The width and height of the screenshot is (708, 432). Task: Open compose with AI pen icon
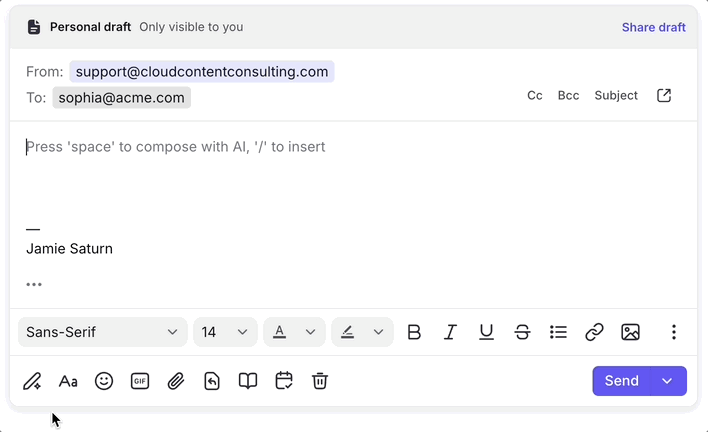click(32, 381)
